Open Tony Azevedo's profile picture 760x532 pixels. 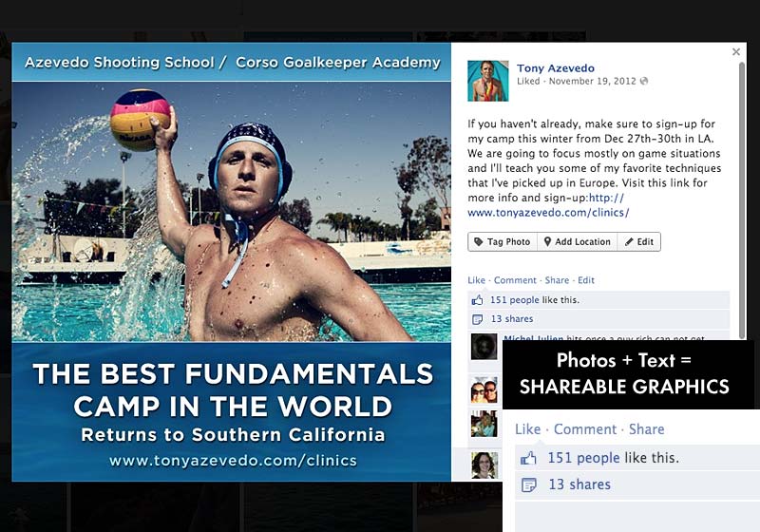488,81
